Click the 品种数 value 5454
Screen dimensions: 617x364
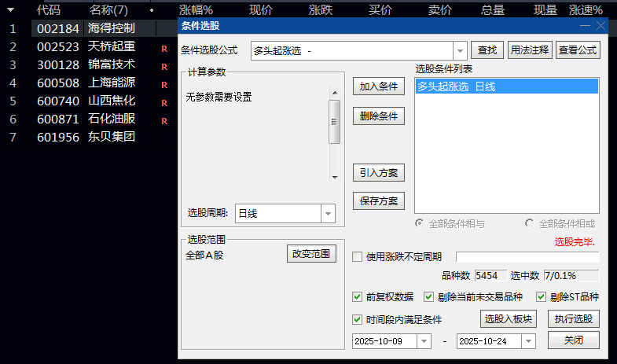point(490,275)
